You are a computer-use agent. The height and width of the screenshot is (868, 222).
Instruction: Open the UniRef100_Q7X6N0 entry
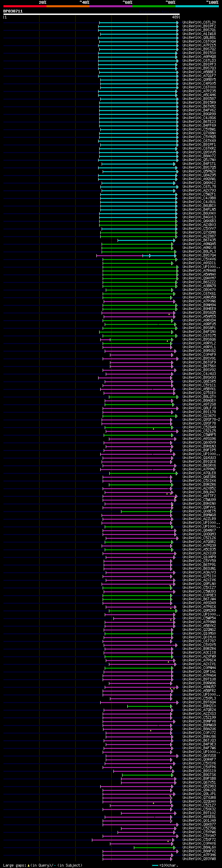pyautogui.click(x=199, y=133)
